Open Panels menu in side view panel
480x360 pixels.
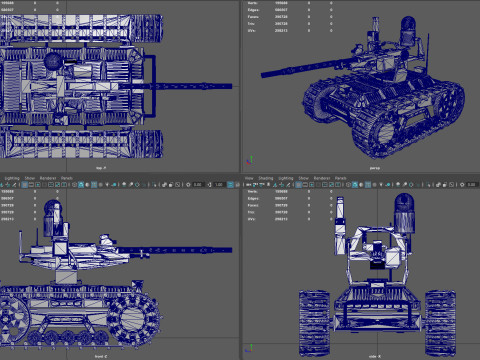[x=340, y=178]
